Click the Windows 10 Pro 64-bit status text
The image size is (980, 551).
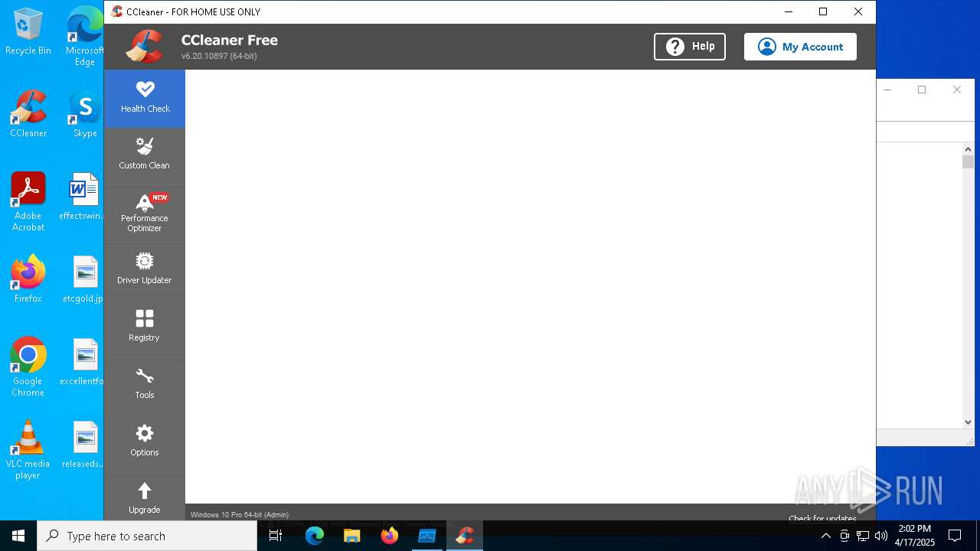(x=240, y=515)
